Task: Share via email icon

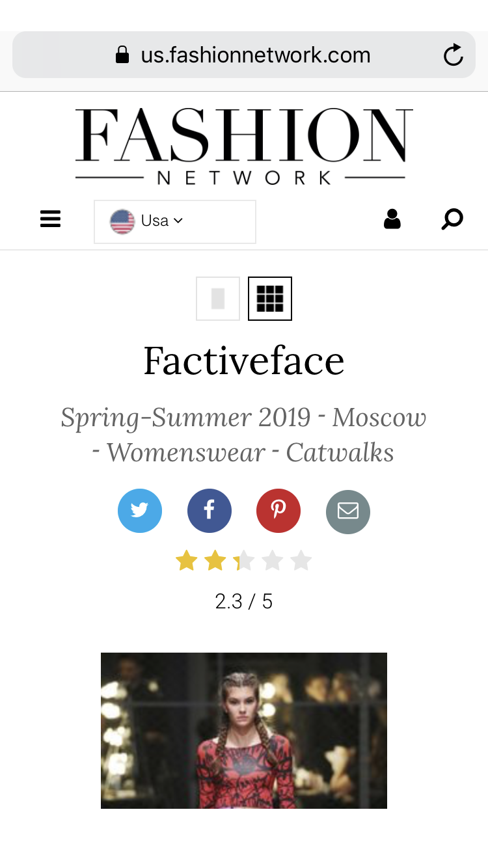Action: (x=348, y=511)
